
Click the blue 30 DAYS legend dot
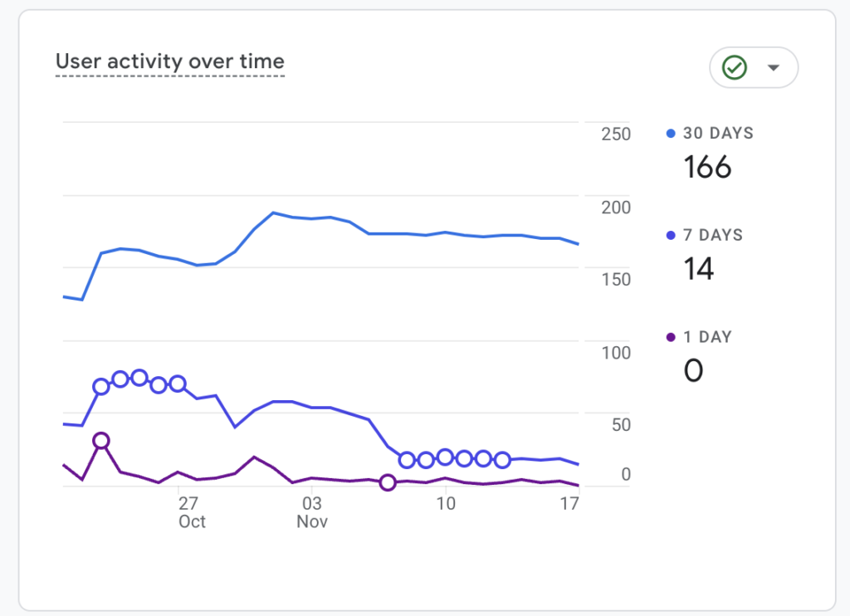pos(669,133)
